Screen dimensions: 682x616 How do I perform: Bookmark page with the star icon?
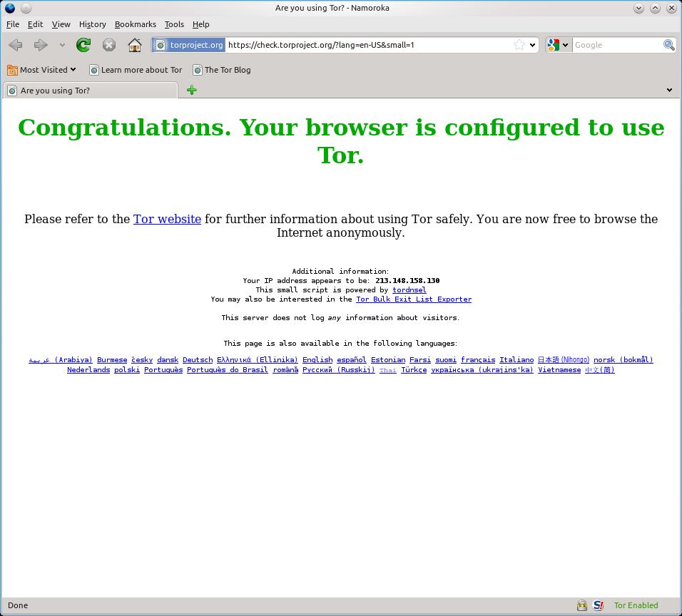(x=519, y=45)
